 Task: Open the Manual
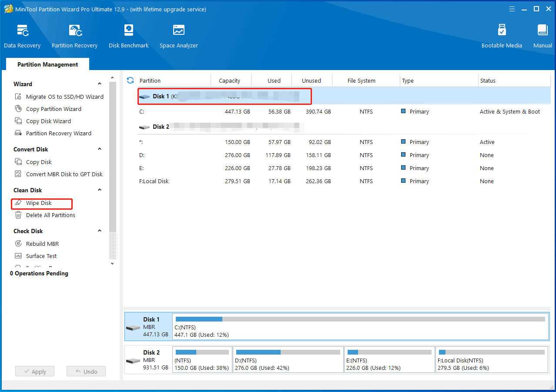[x=543, y=37]
